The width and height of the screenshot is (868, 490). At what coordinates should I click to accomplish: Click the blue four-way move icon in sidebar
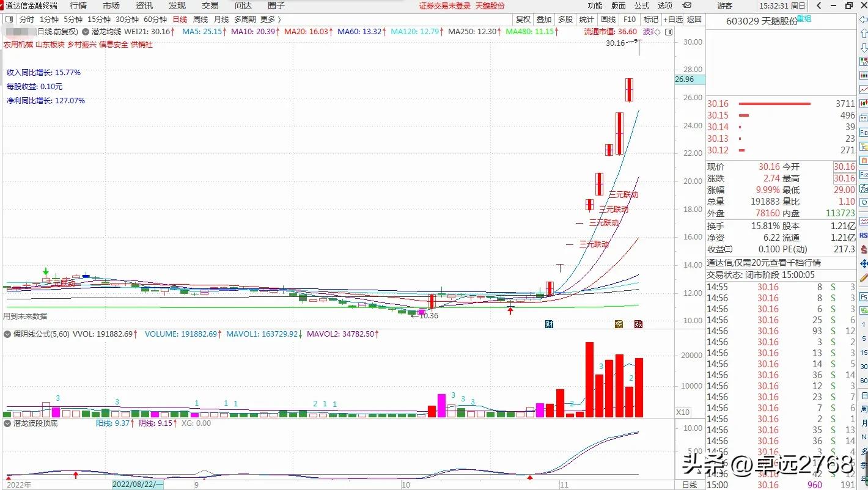pyautogui.click(x=863, y=264)
